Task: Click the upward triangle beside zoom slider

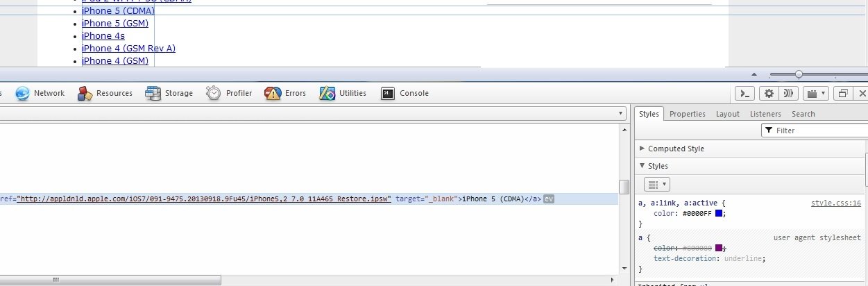Action: [754, 74]
